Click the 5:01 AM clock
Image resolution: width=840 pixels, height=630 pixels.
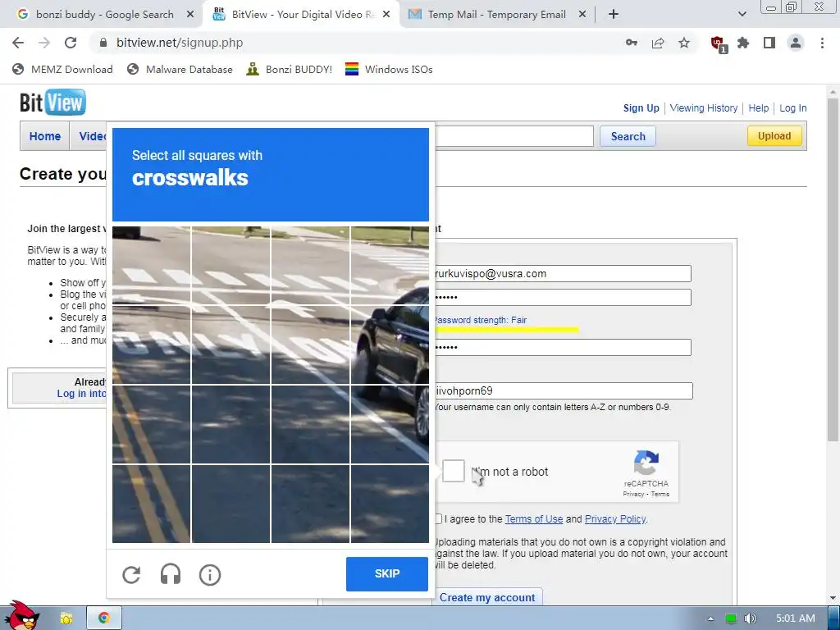(x=796, y=619)
